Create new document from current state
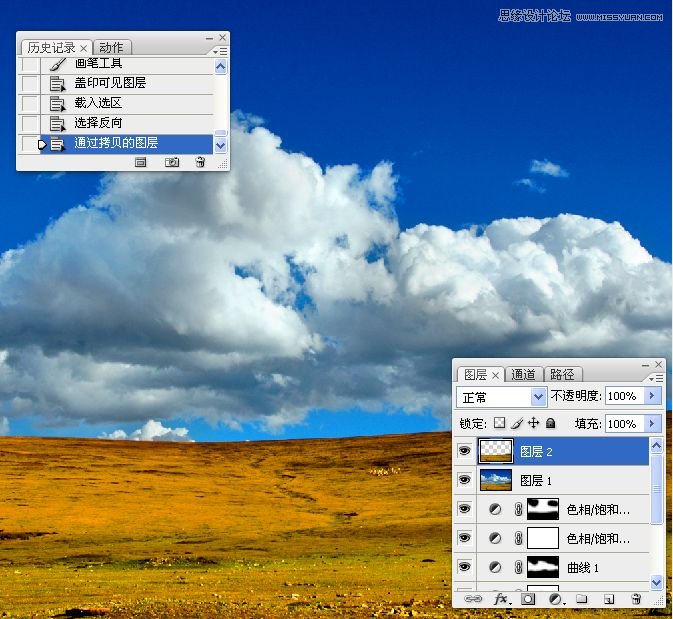Screen dimensions: 673x619 coord(140,162)
